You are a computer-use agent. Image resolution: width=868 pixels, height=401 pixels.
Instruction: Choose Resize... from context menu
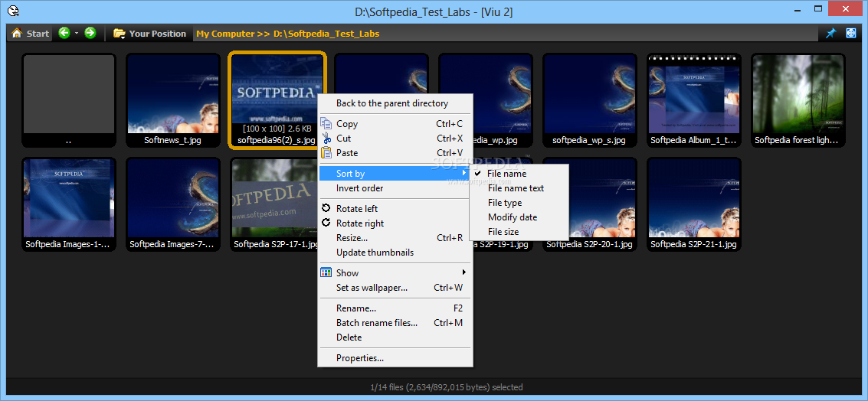(x=395, y=238)
